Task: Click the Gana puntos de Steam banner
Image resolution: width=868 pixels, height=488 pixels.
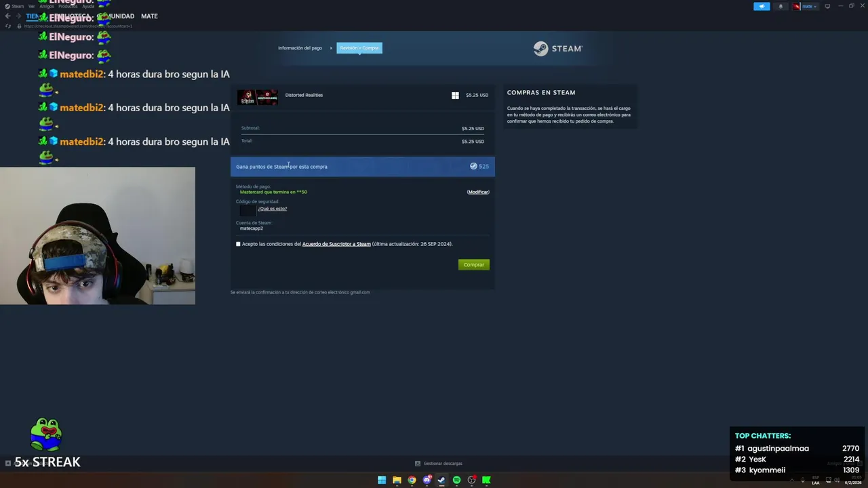Action: pos(363,166)
